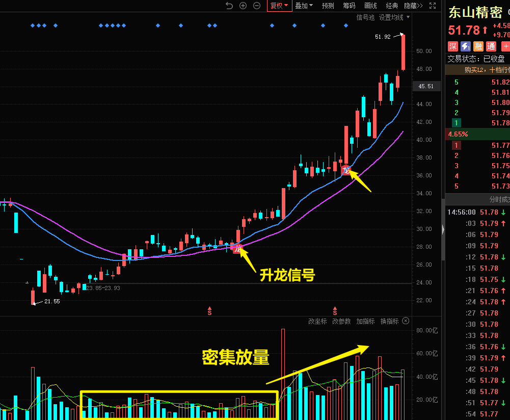Open the 复权 dropdown

click(x=279, y=6)
